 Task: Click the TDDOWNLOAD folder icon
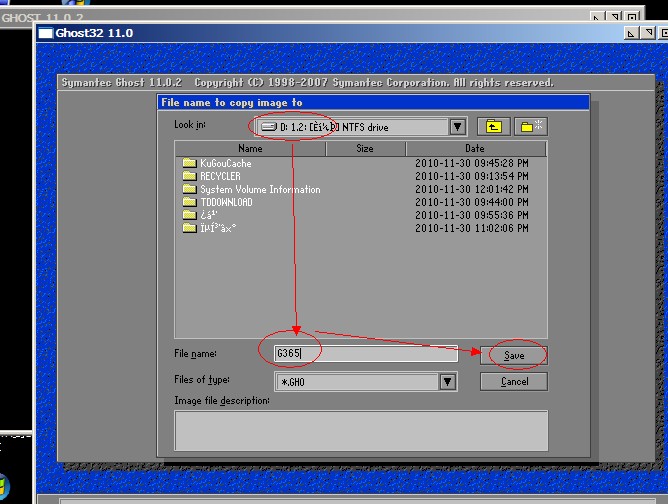(189, 202)
